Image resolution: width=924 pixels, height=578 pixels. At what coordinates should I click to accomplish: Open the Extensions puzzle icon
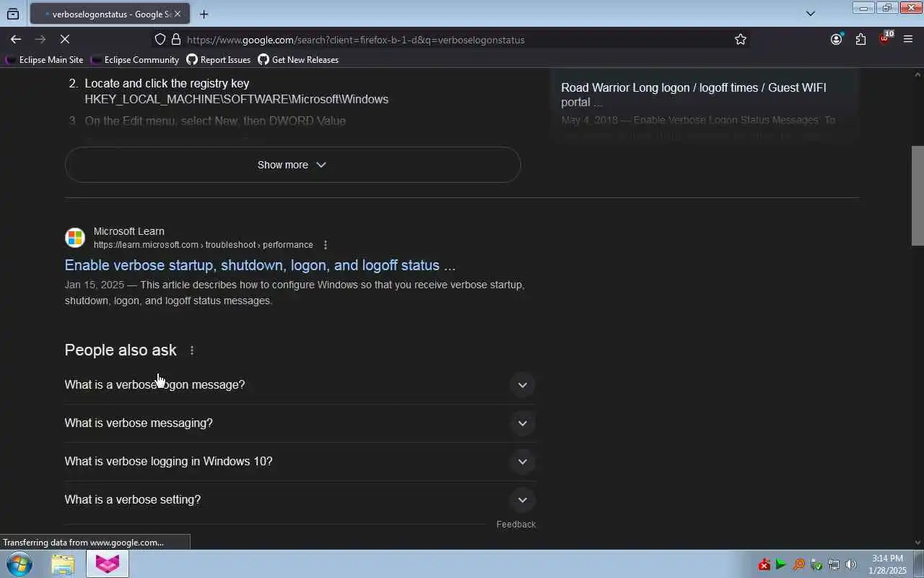pos(860,40)
